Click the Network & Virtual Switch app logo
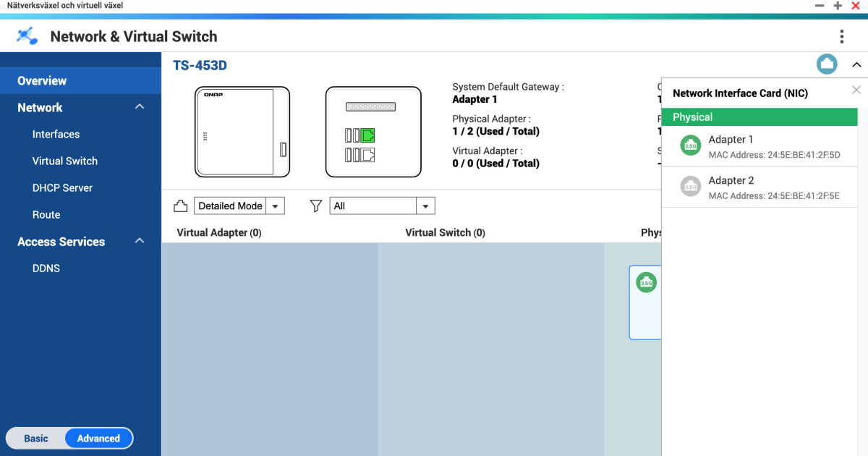The height and width of the screenshot is (456, 868). [x=27, y=36]
